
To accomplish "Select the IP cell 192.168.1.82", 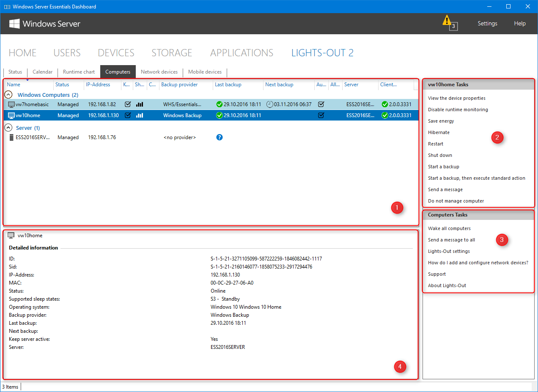I will pyautogui.click(x=102, y=104).
